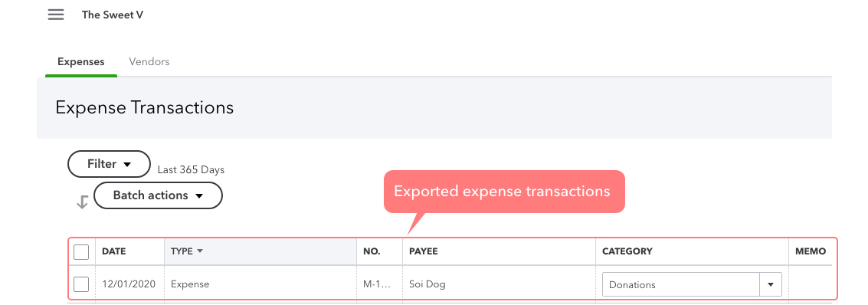The image size is (868, 305).
Task: Click the TYPE column sort arrow
Action: pos(200,251)
